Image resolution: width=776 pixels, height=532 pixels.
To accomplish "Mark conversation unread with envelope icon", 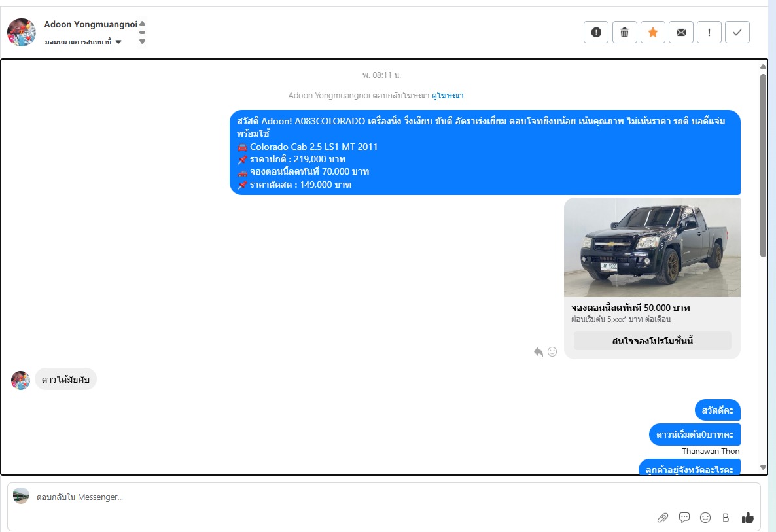I will (680, 32).
